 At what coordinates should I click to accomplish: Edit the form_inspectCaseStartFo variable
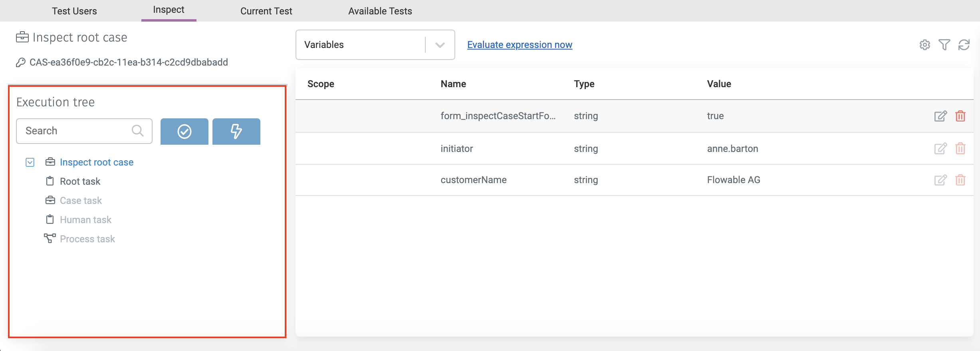940,116
